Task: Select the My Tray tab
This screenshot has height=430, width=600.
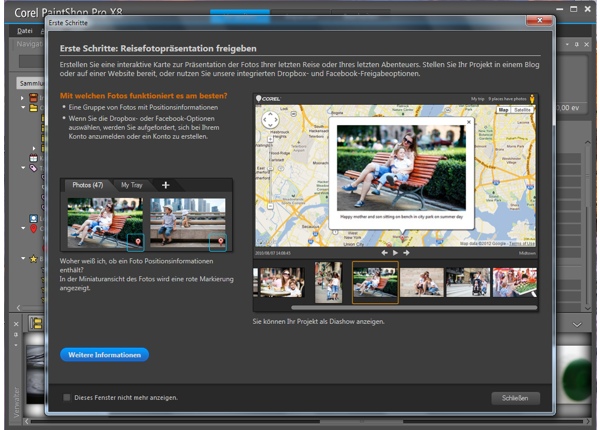Action: (x=132, y=185)
